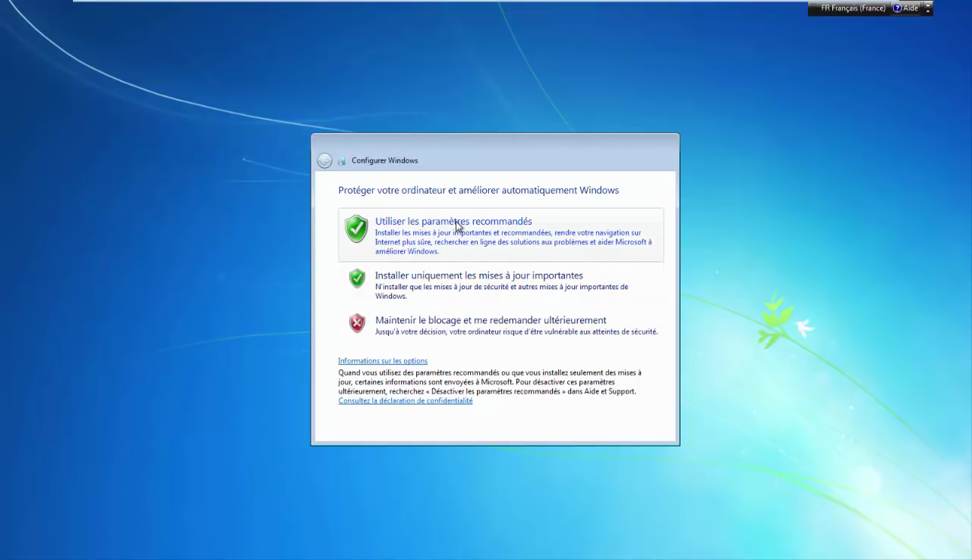972x560 pixels.
Task: Click the large green shield for recommended settings
Action: (356, 228)
